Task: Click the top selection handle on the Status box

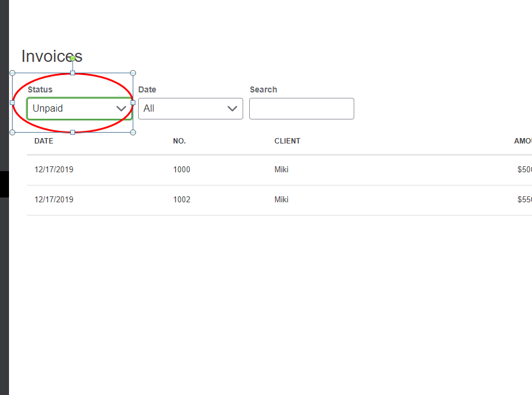Action: 73,73
